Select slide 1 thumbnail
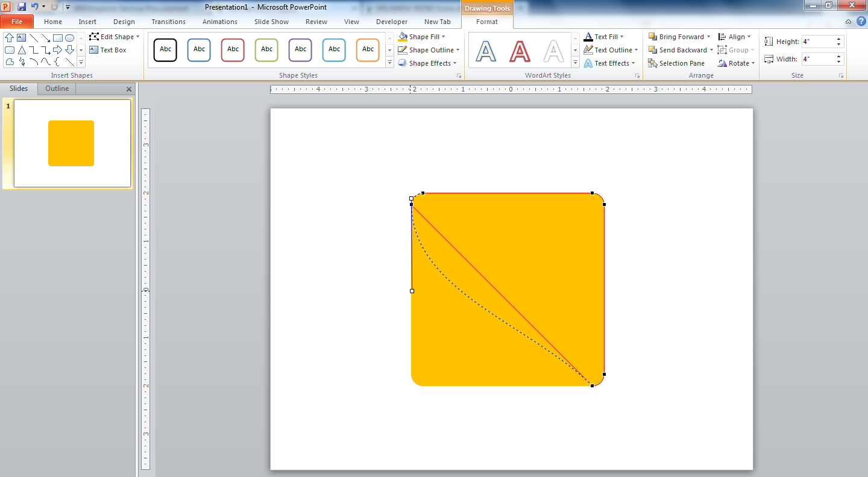Screen dimensions: 868x477 click(72, 143)
